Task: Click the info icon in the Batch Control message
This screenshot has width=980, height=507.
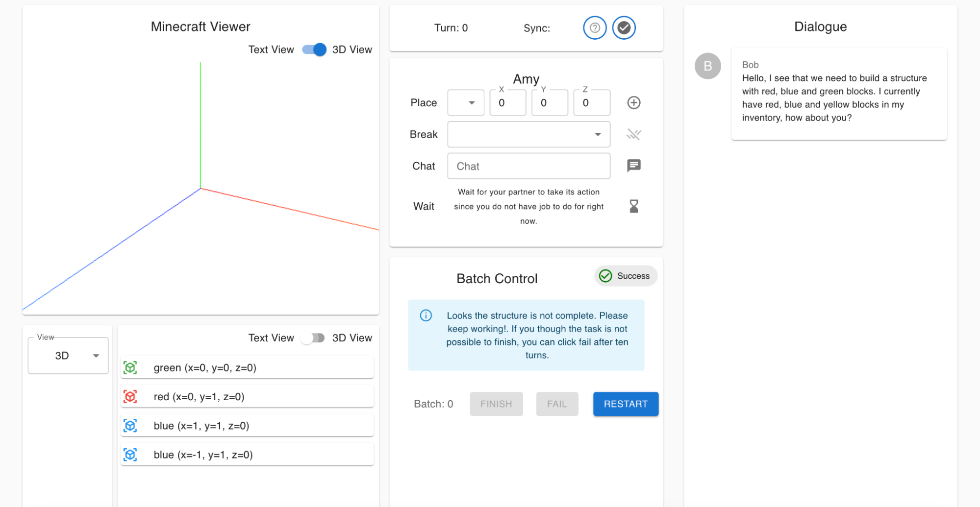Action: (426, 315)
